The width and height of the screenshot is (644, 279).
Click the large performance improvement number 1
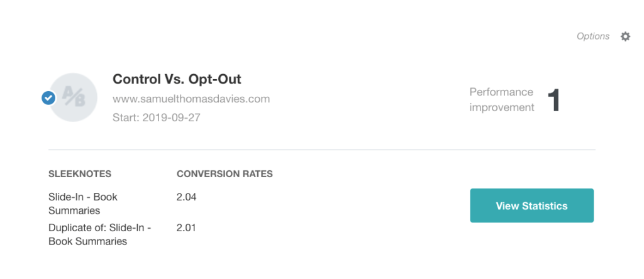[553, 100]
